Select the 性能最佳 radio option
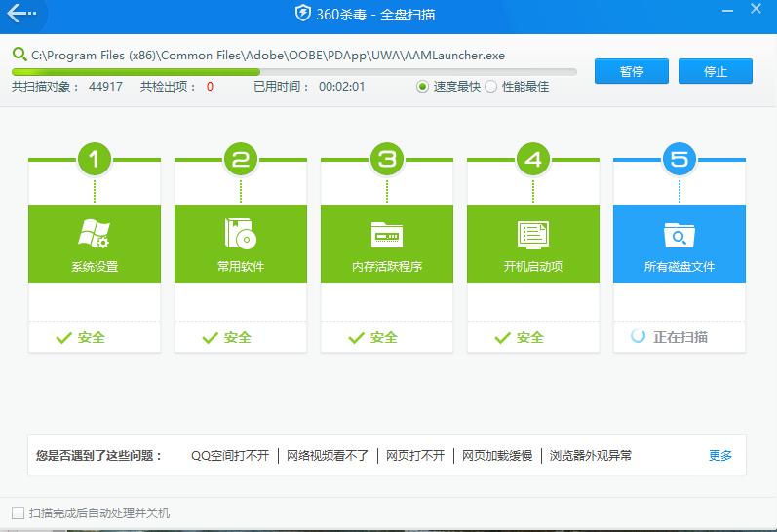 click(x=490, y=87)
